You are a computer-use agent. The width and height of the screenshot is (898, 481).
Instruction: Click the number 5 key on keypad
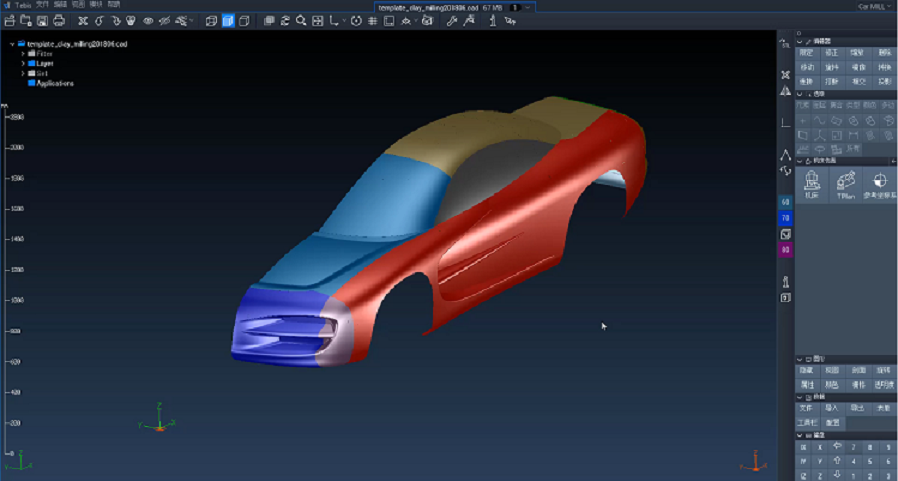871,461
